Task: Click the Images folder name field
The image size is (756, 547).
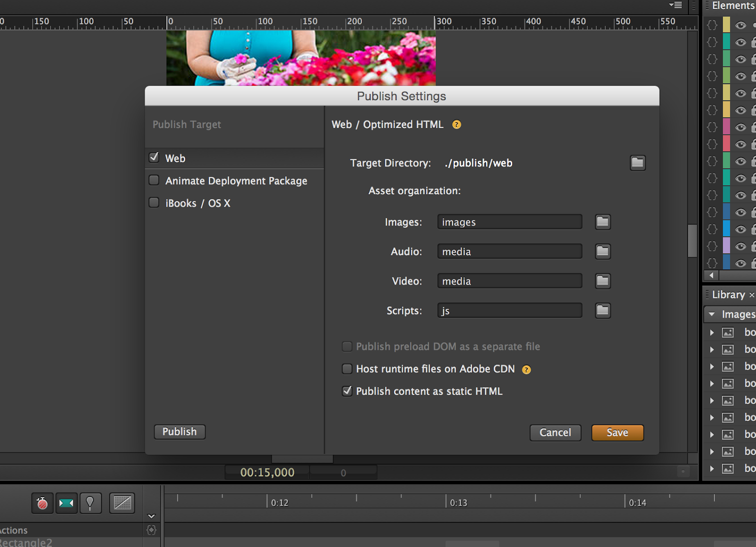Action: (x=509, y=222)
